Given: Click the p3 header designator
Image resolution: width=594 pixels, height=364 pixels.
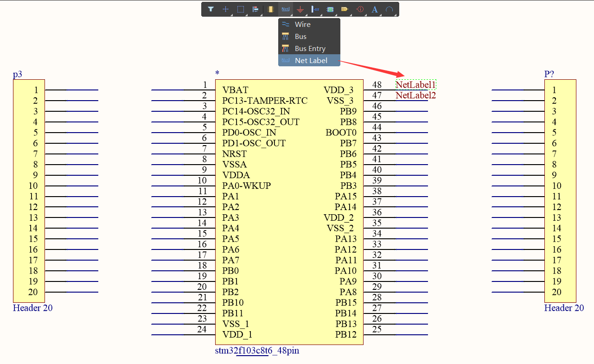Looking at the screenshot, I should tap(18, 74).
